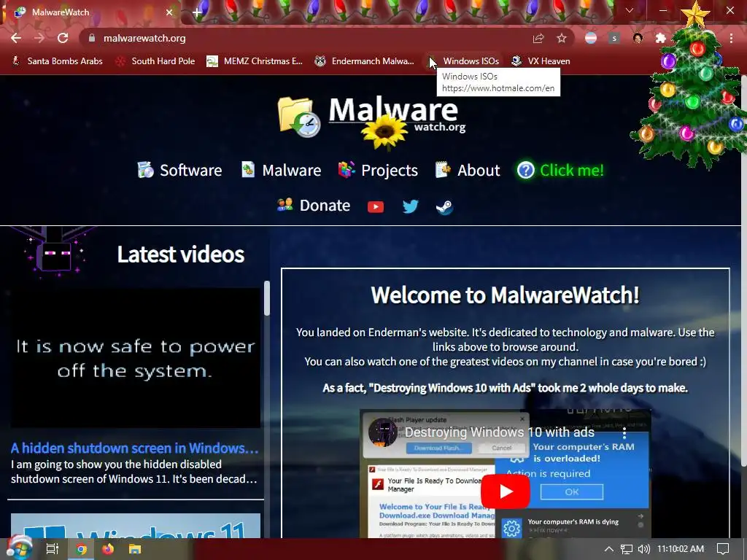
Task: Click the Projects colorful blocks icon
Action: pyautogui.click(x=347, y=169)
